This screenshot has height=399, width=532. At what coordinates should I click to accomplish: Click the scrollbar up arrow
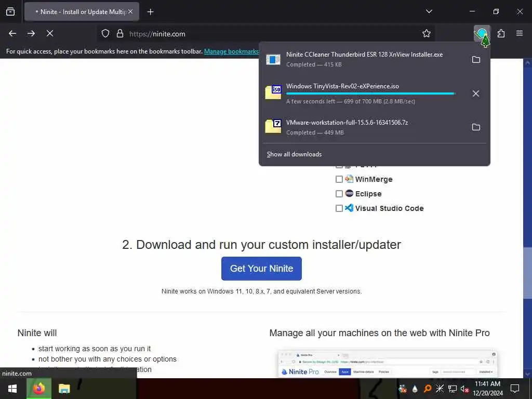(528, 63)
